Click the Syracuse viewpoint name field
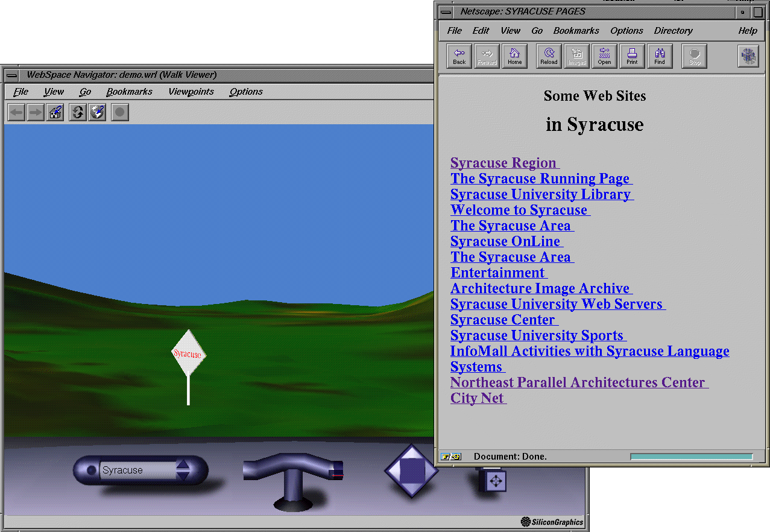Screen dimensions: 770x532 tap(137, 470)
